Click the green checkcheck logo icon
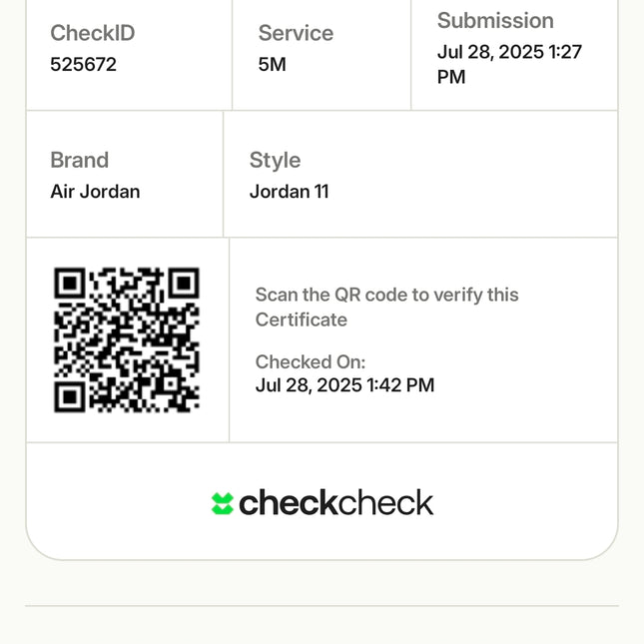The image size is (644, 644). [222, 503]
